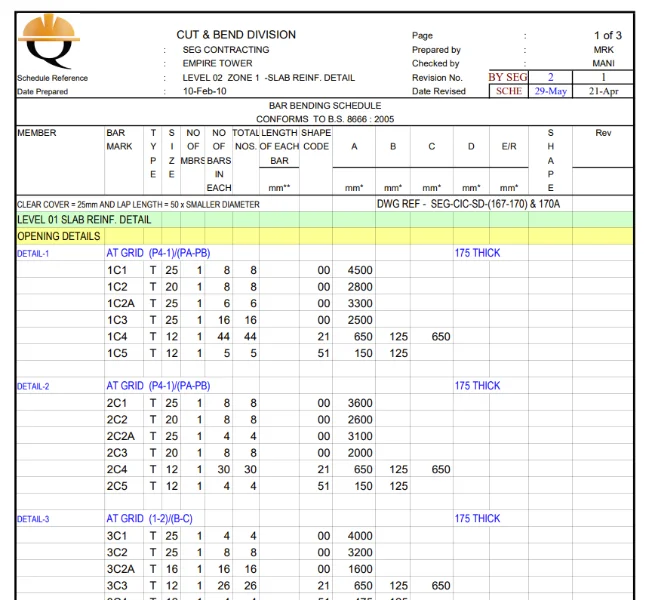The height and width of the screenshot is (600, 652).
Task: Select bar mark 2C2A
Action: click(x=121, y=436)
